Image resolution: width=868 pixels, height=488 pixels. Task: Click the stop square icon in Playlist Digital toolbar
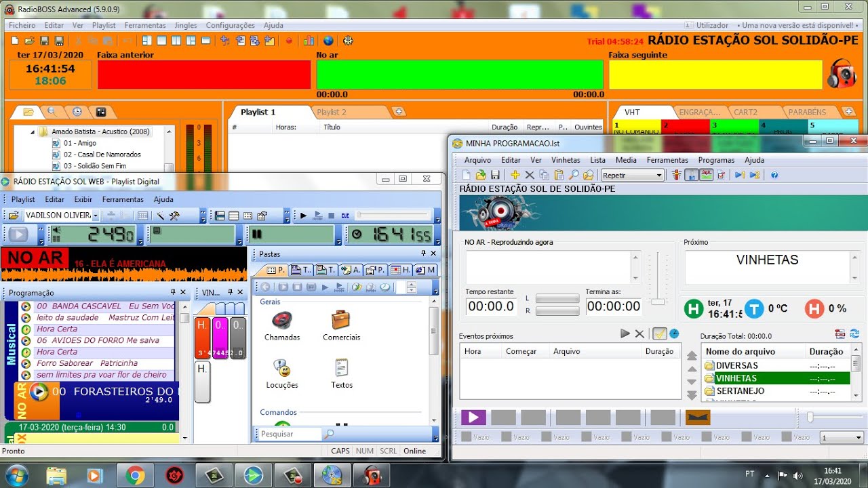pyautogui.click(x=331, y=216)
